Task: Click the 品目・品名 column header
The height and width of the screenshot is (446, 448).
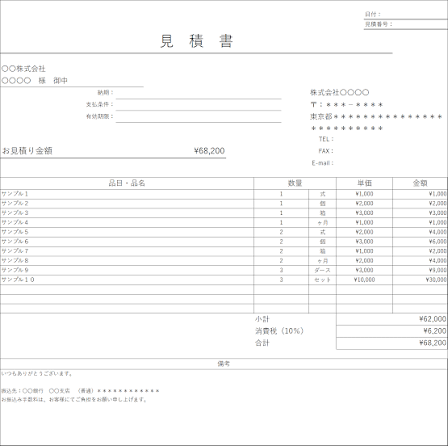Action: click(x=127, y=183)
